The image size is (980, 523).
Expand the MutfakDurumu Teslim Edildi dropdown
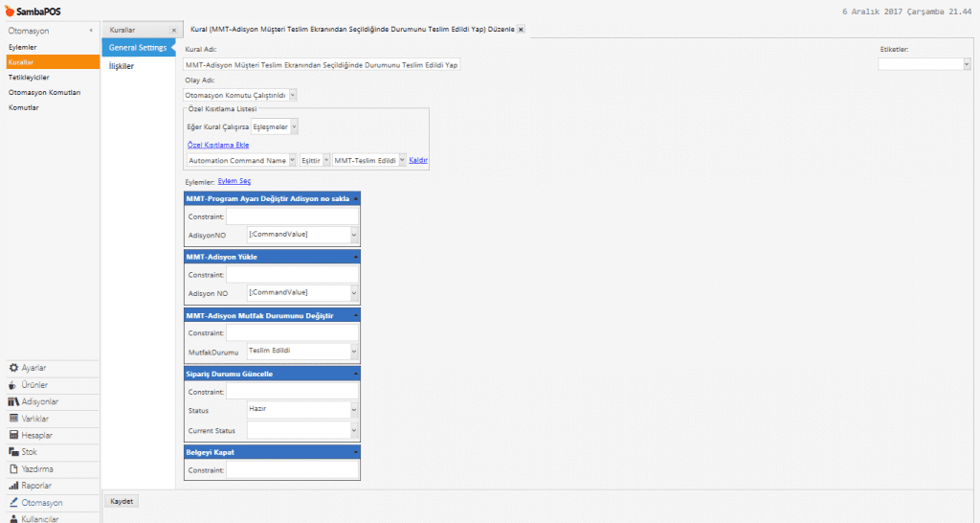pos(353,352)
